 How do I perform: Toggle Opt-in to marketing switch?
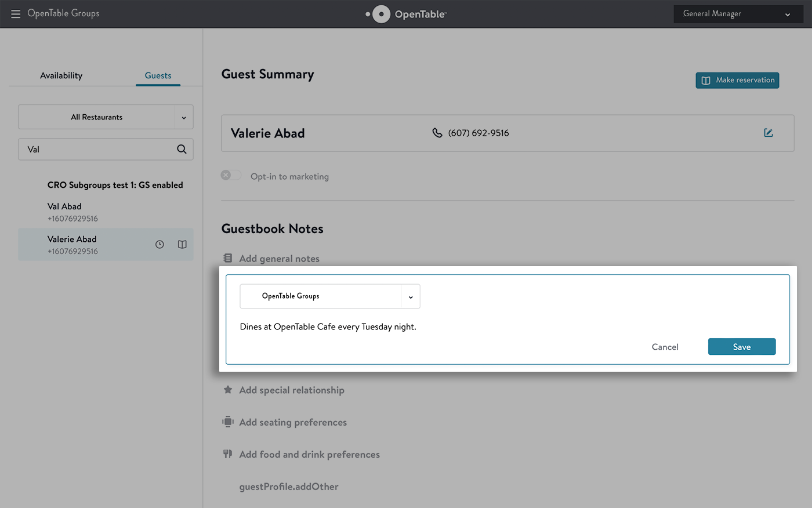(x=231, y=175)
